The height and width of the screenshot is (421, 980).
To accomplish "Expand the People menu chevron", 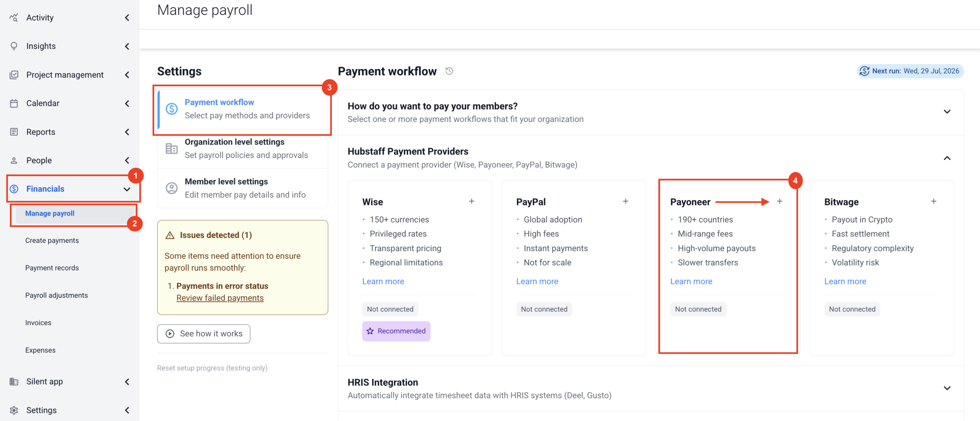I will [x=127, y=161].
